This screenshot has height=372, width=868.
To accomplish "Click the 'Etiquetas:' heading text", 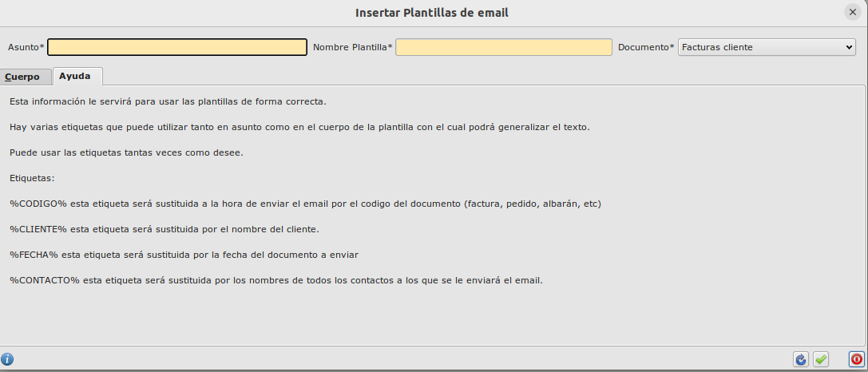I will 32,178.
